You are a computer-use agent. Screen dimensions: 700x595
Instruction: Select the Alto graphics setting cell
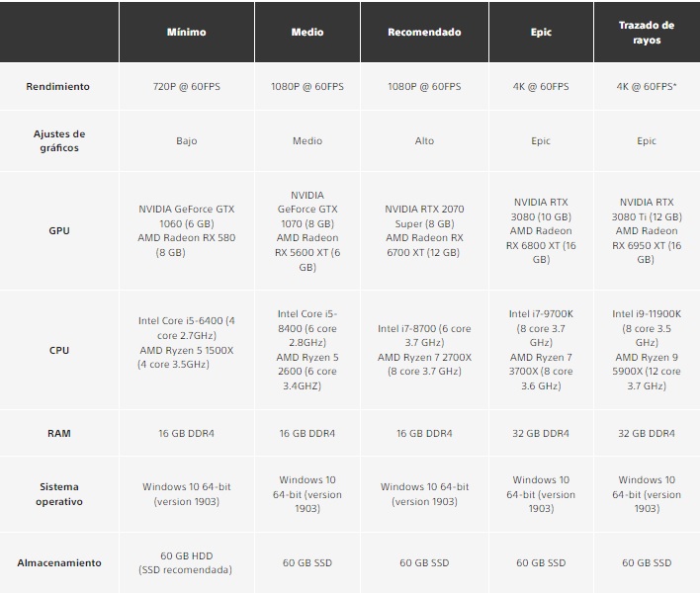point(424,140)
